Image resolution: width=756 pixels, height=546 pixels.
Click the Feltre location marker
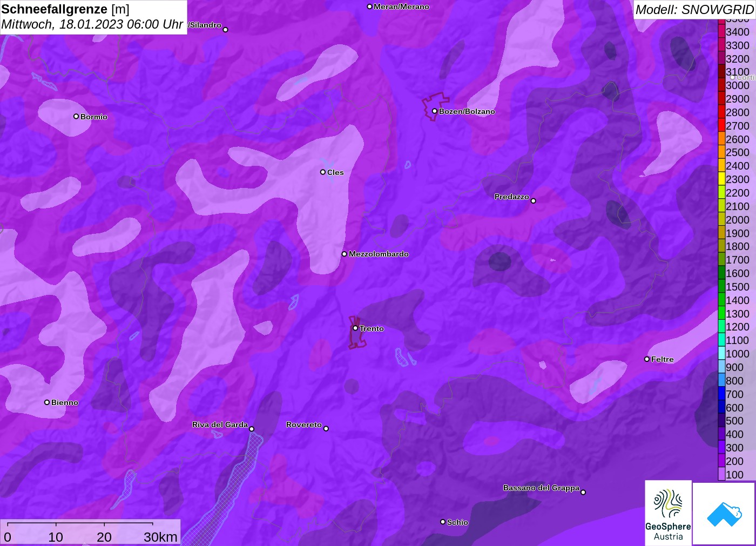click(647, 359)
